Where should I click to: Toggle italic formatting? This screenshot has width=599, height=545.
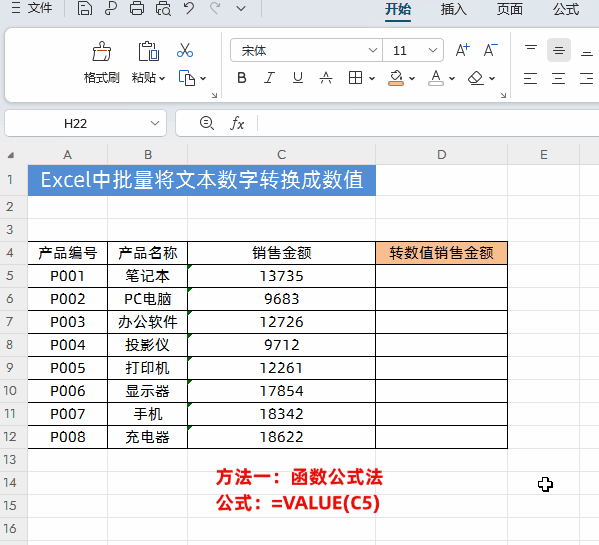(269, 78)
